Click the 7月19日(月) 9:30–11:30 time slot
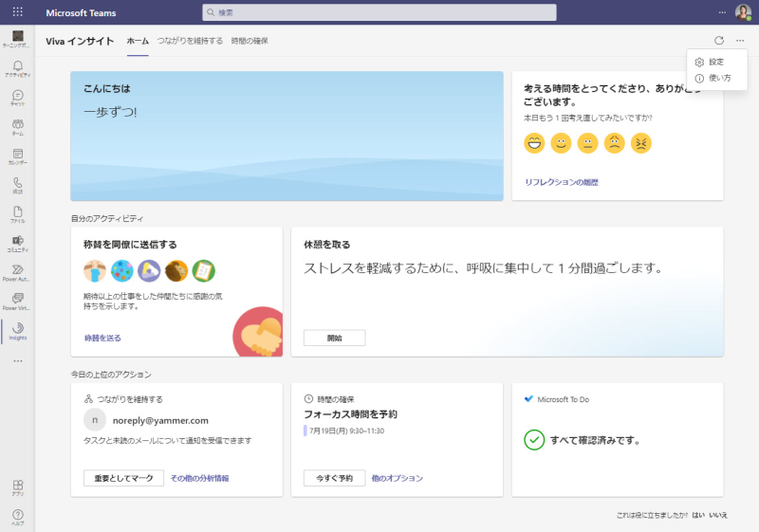 (x=346, y=431)
